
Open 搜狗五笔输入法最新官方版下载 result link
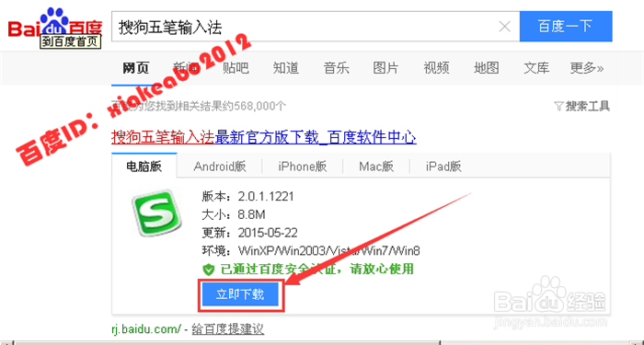pos(264,137)
